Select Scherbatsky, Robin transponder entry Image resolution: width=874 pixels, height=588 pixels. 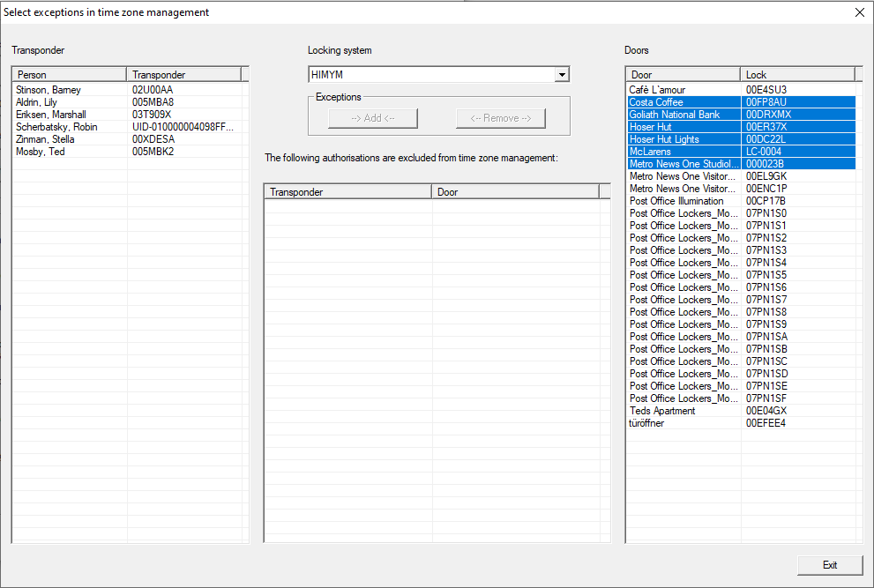56,127
